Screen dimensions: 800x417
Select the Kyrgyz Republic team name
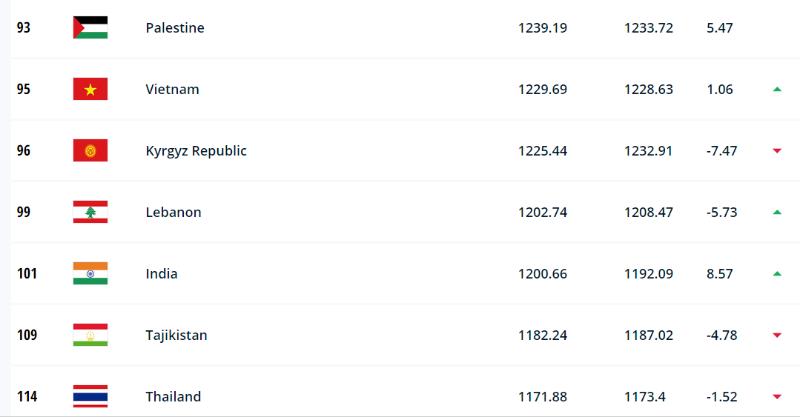coord(196,151)
